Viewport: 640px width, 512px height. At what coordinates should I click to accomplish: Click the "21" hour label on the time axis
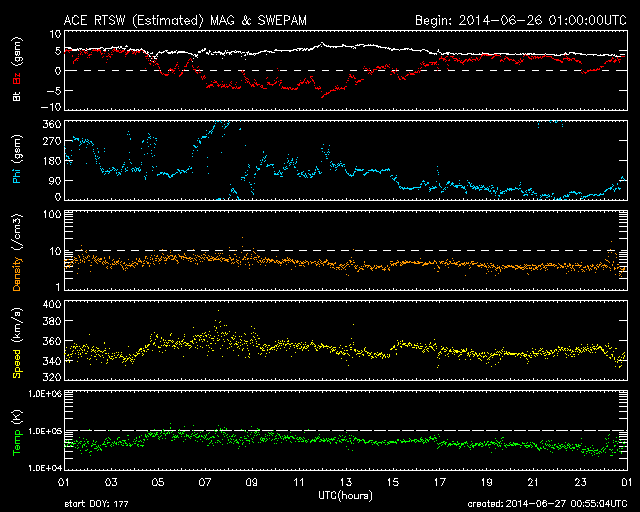533,483
